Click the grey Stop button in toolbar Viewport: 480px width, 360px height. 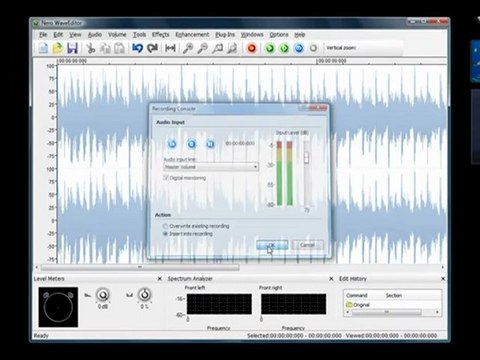(x=313, y=48)
